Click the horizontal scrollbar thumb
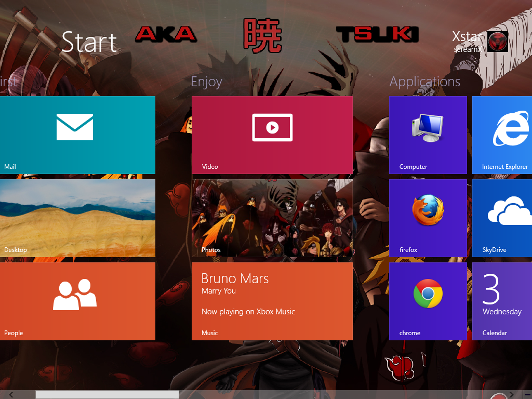Viewport: 532px width, 399px height. pyautogui.click(x=107, y=395)
